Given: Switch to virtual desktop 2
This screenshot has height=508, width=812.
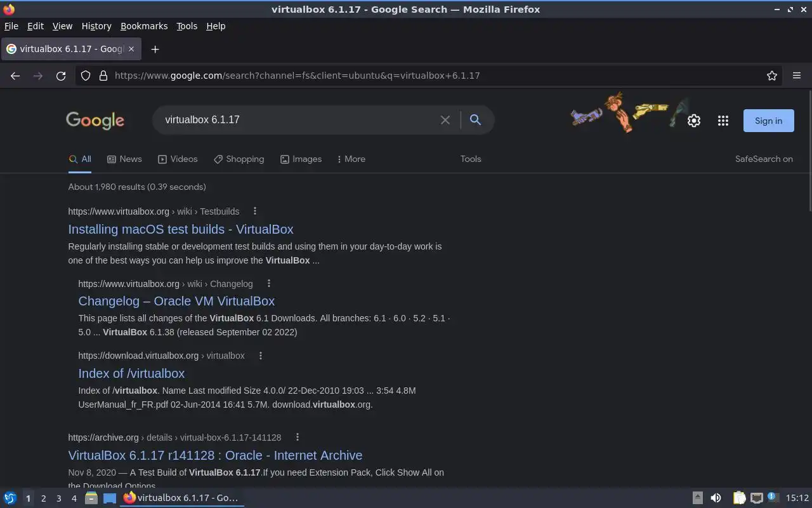Looking at the screenshot, I should pos(43,498).
